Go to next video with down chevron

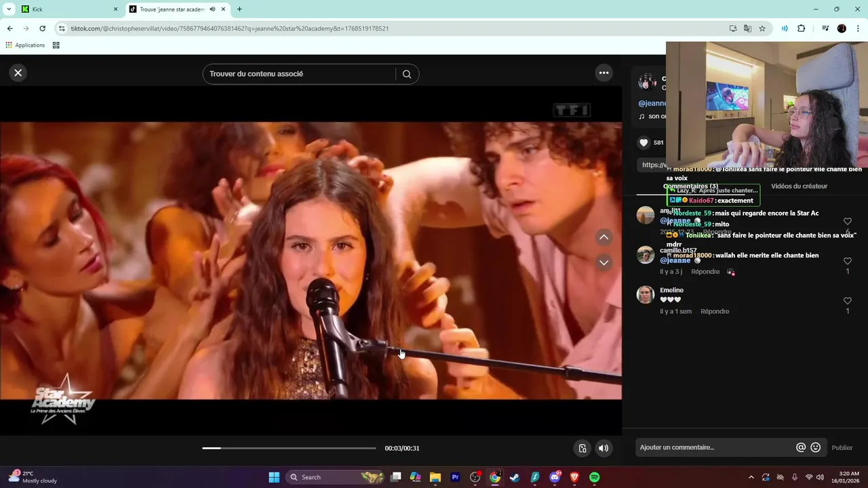(604, 262)
